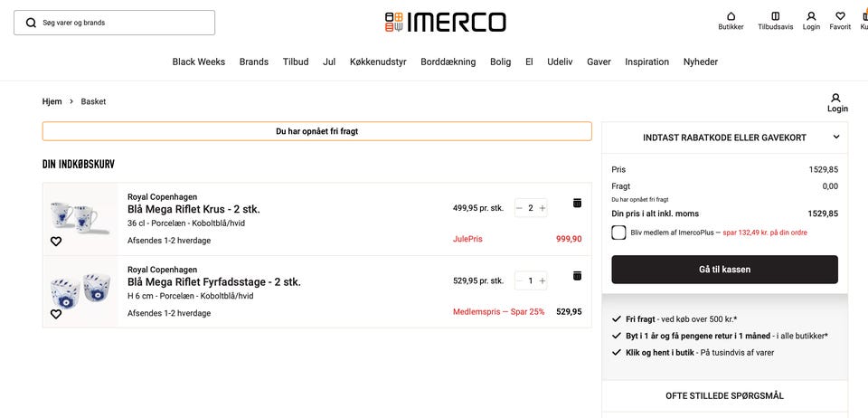Delete Blå Mega Riflet Krus from basket
The width and height of the screenshot is (868, 418).
tap(577, 203)
